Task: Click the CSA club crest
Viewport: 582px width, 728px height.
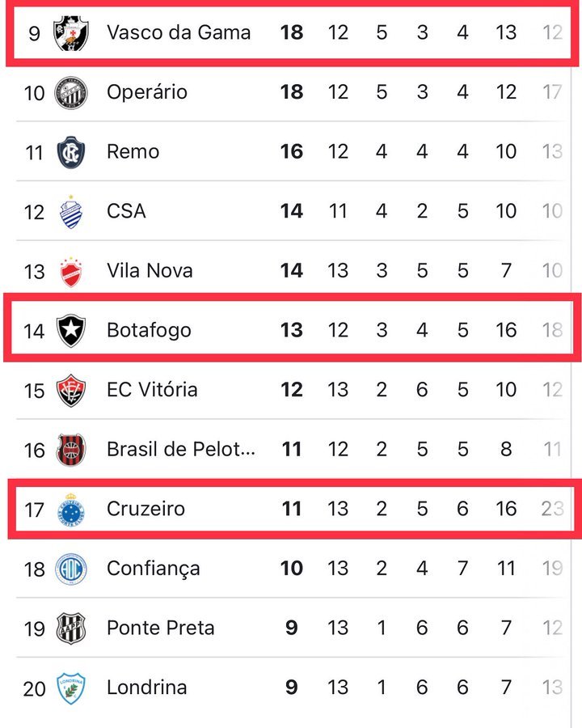Action: click(71, 211)
